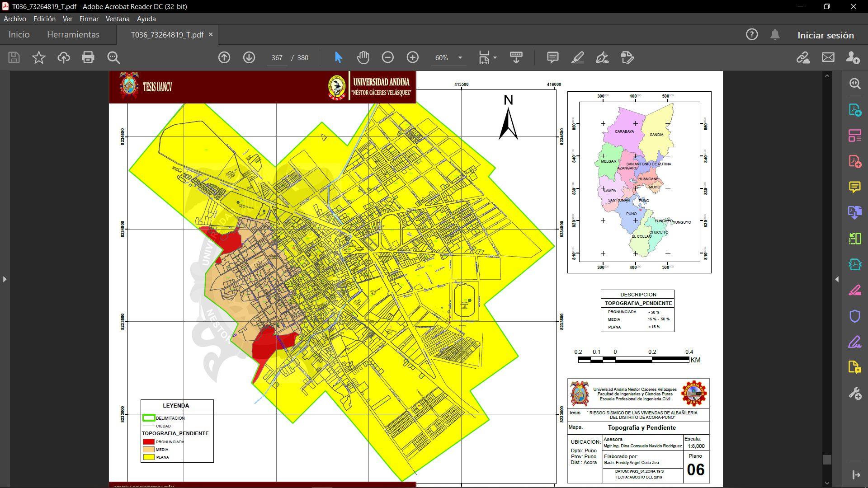The height and width of the screenshot is (488, 868).
Task: Send file by email icon
Action: tap(828, 57)
